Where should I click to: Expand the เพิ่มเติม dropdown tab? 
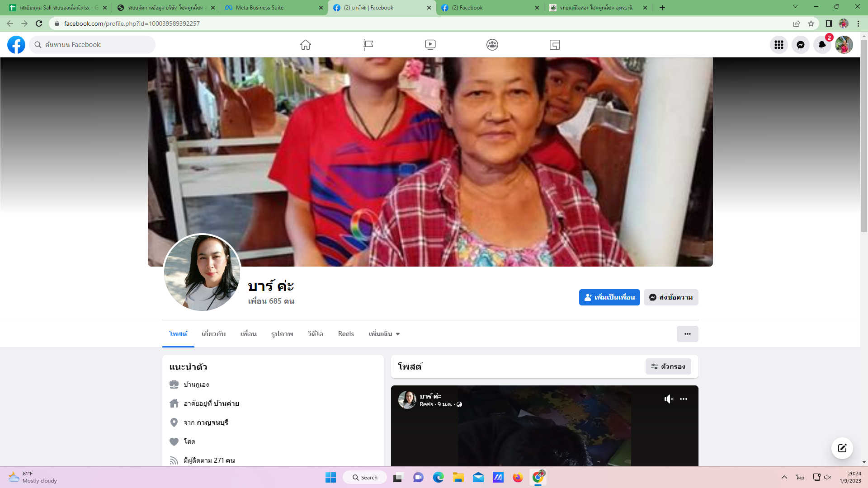[x=384, y=334]
